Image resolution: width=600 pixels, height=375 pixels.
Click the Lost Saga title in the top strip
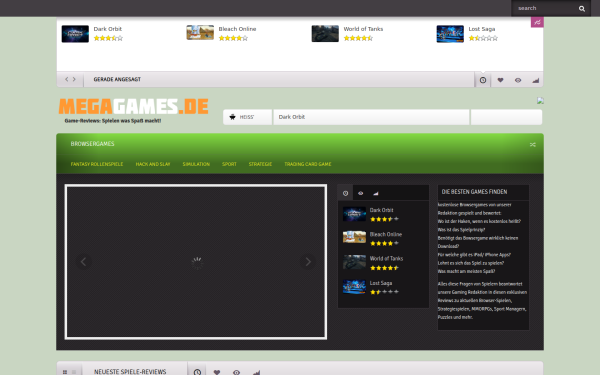pyautogui.click(x=482, y=29)
